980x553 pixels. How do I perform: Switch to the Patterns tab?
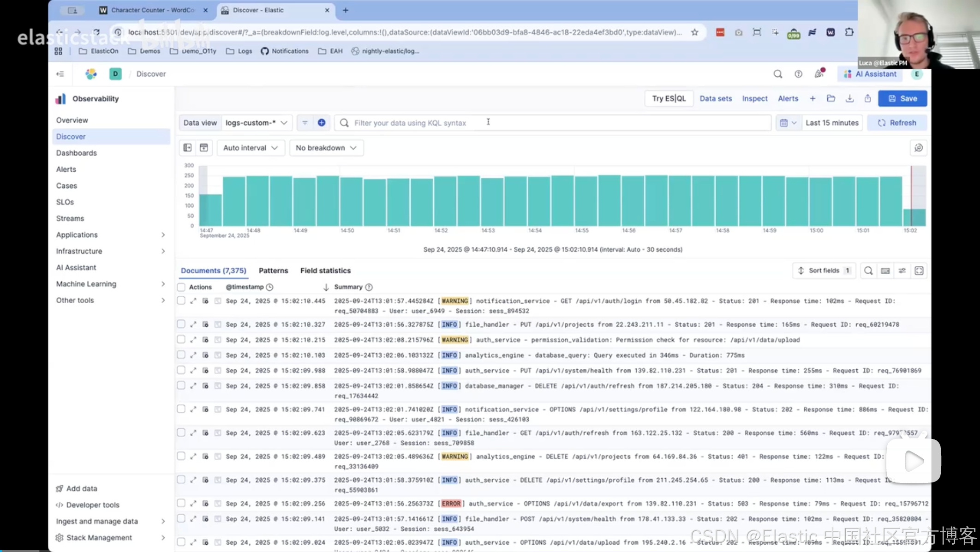(x=273, y=271)
